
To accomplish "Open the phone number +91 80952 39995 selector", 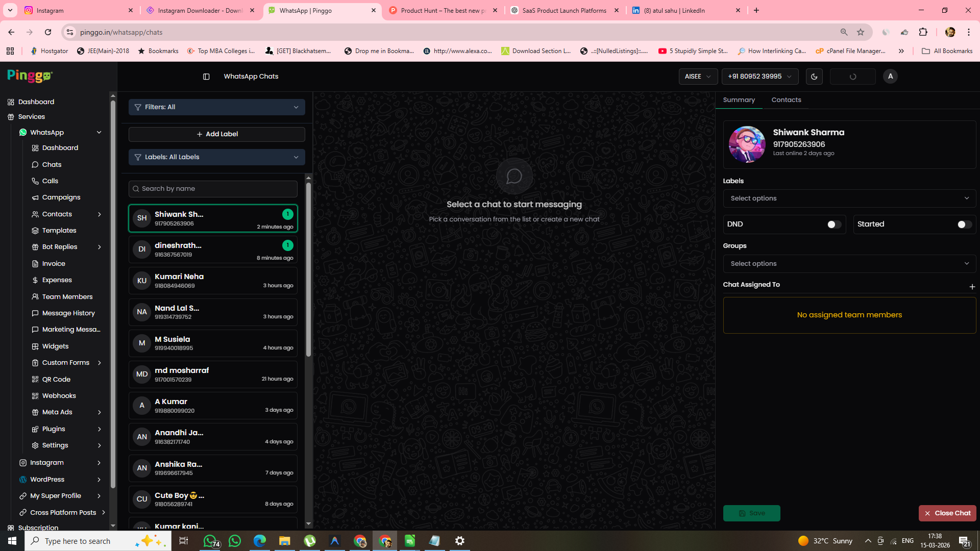I will [759, 77].
